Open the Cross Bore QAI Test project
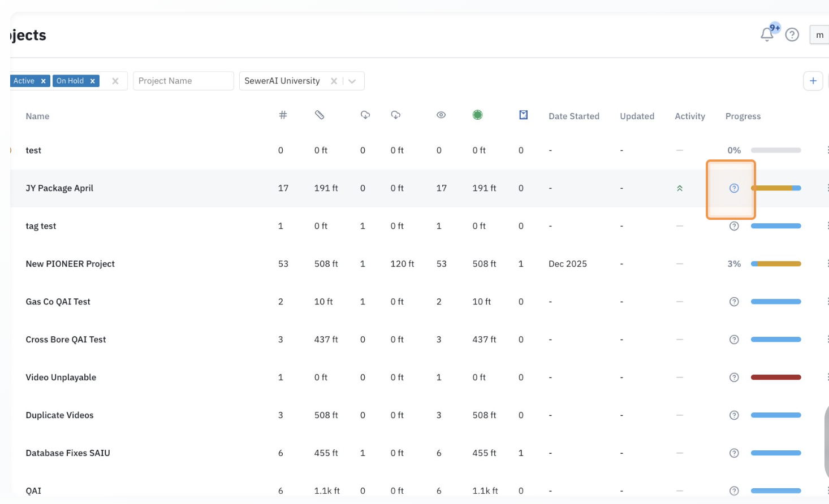 [66, 340]
